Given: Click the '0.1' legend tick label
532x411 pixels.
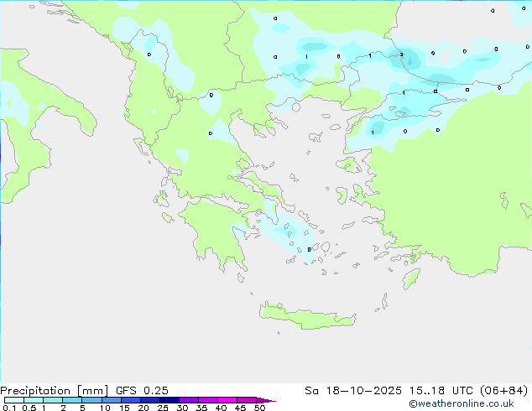Looking at the screenshot, I should 9,408.
